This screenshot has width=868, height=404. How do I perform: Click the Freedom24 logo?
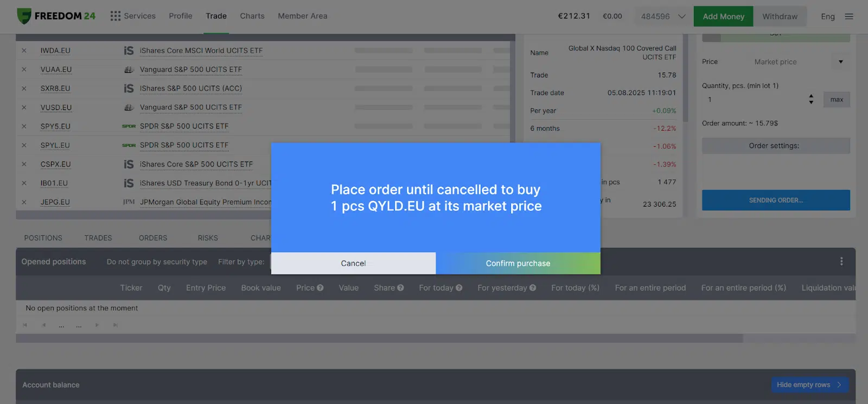coord(56,16)
